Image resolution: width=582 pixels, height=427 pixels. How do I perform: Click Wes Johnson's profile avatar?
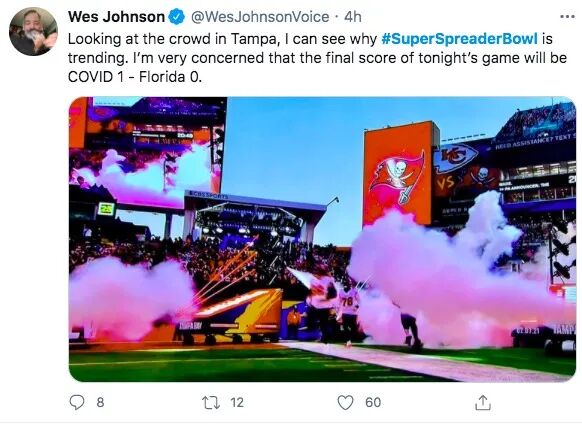click(33, 32)
